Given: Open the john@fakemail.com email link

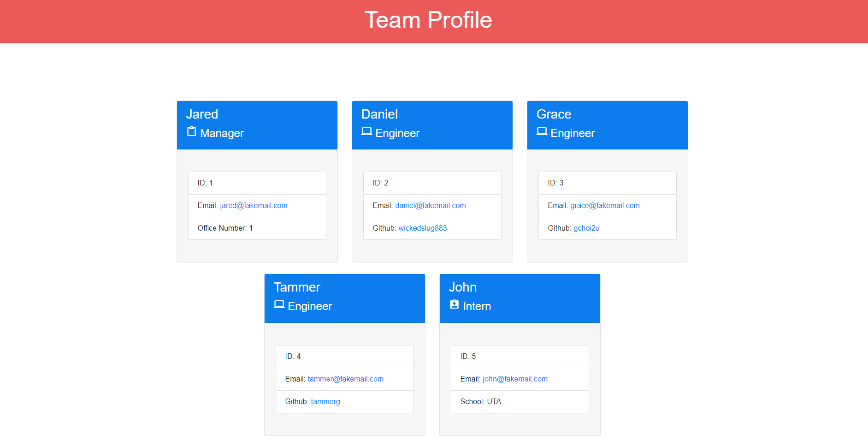Looking at the screenshot, I should [x=515, y=379].
